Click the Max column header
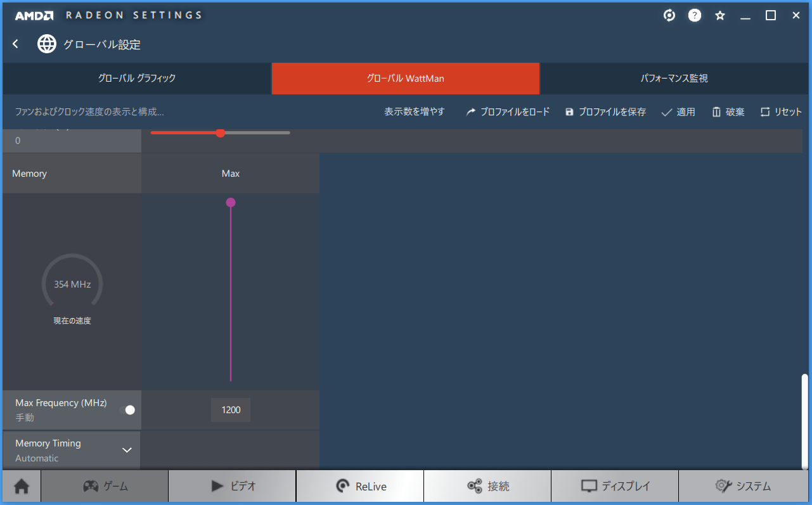 click(x=231, y=174)
